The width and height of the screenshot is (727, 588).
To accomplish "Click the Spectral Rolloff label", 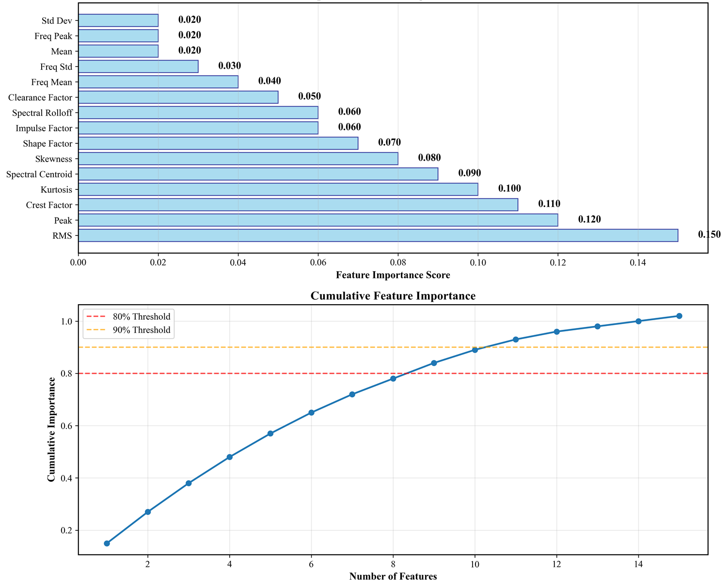I will tap(42, 113).
